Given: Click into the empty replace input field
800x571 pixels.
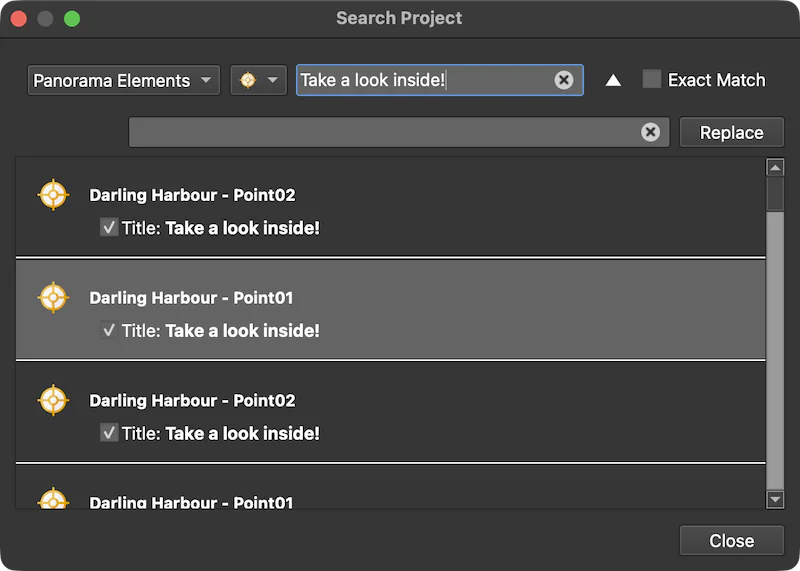Looking at the screenshot, I should point(383,132).
